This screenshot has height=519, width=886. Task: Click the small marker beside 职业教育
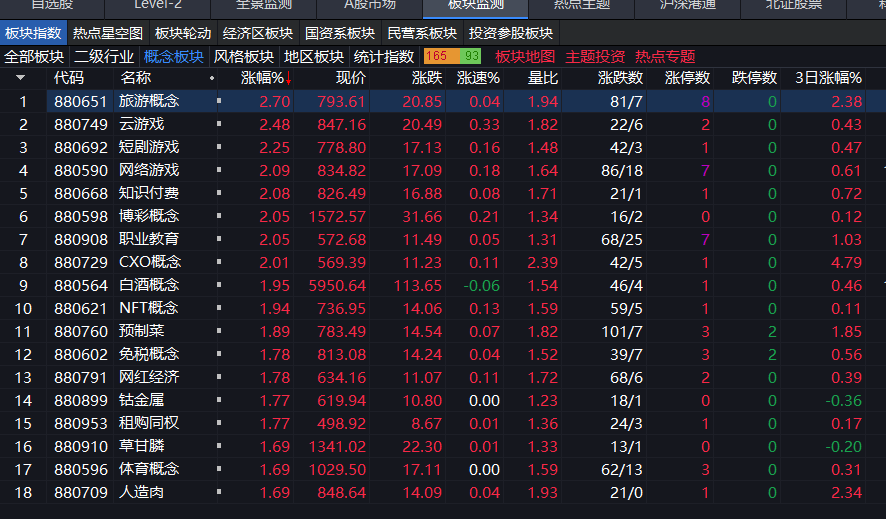pos(219,239)
